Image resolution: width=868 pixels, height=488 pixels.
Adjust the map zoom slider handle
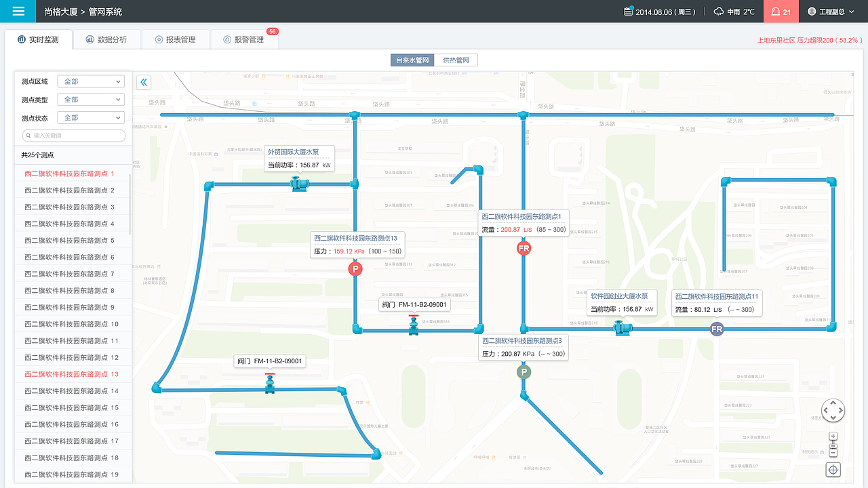[x=833, y=445]
